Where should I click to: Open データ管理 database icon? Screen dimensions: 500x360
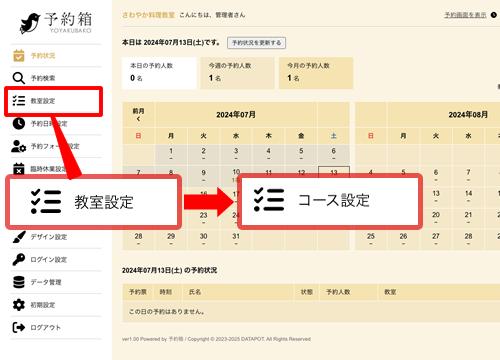pos(19,282)
